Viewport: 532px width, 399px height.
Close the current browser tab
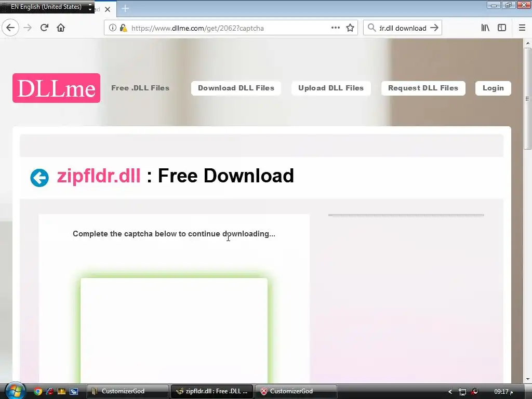[108, 9]
